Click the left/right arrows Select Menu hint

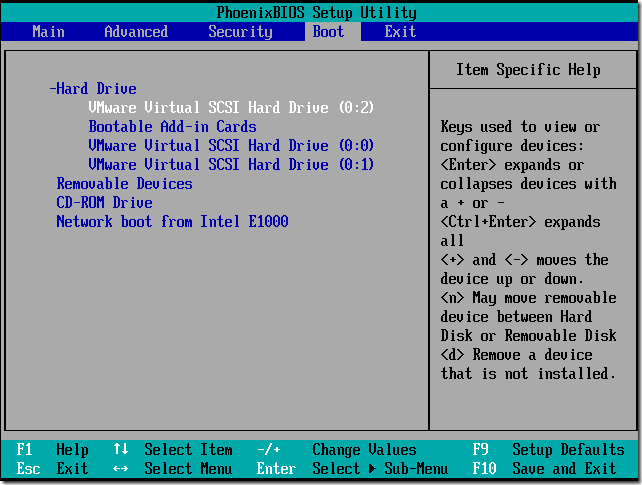[x=173, y=468]
